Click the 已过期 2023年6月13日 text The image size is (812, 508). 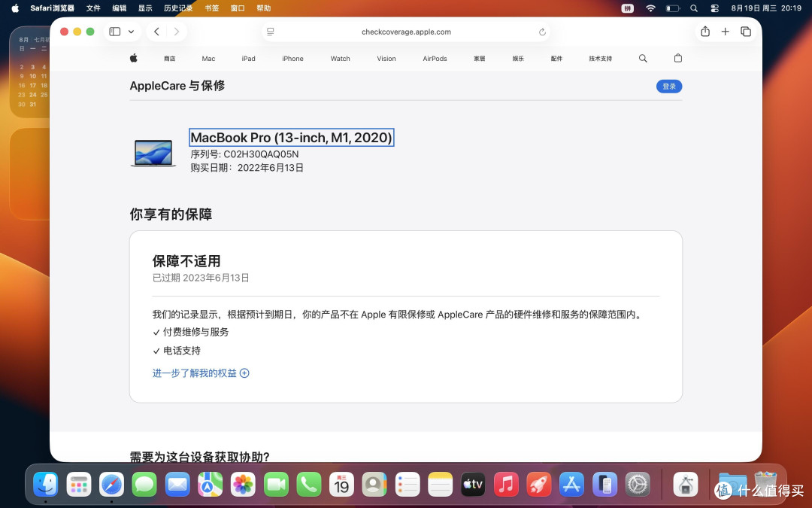[201, 278]
